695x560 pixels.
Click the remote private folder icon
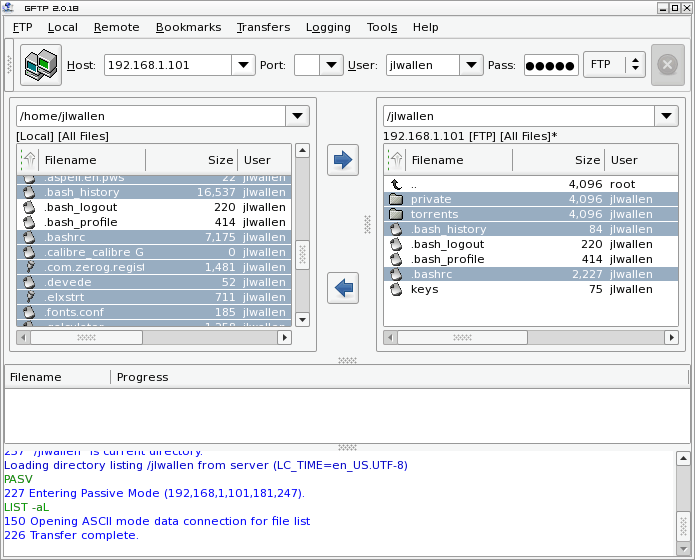click(396, 199)
